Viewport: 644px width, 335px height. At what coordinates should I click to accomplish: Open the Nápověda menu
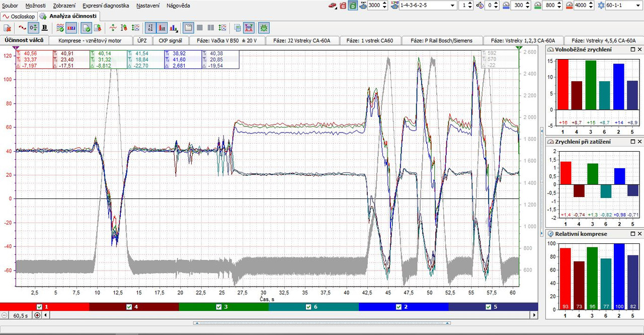coord(178,6)
